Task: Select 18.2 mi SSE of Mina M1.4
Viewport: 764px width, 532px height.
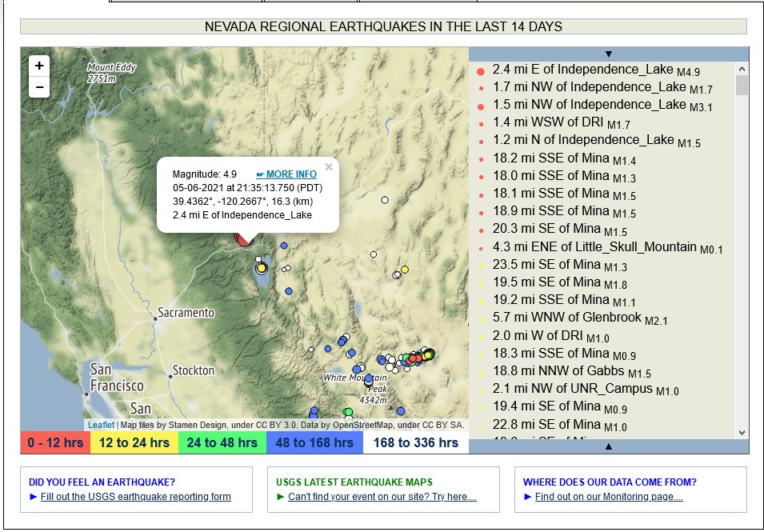Action: [564, 158]
